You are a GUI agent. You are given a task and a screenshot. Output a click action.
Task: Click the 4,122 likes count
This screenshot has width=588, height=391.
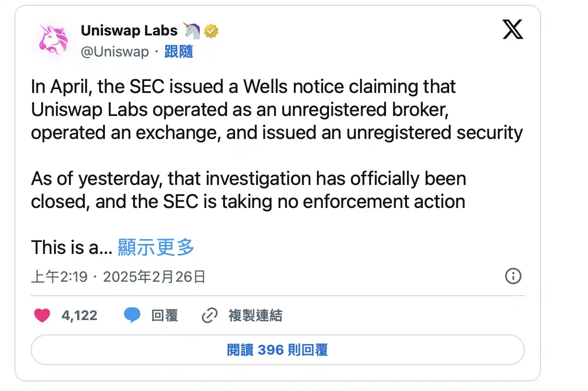(x=79, y=316)
